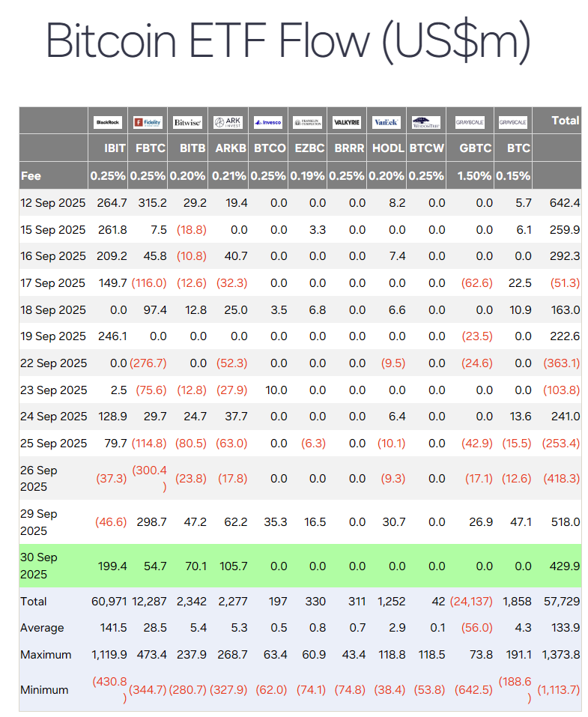588x717 pixels.
Task: Select the Bitwise logo
Action: (187, 122)
